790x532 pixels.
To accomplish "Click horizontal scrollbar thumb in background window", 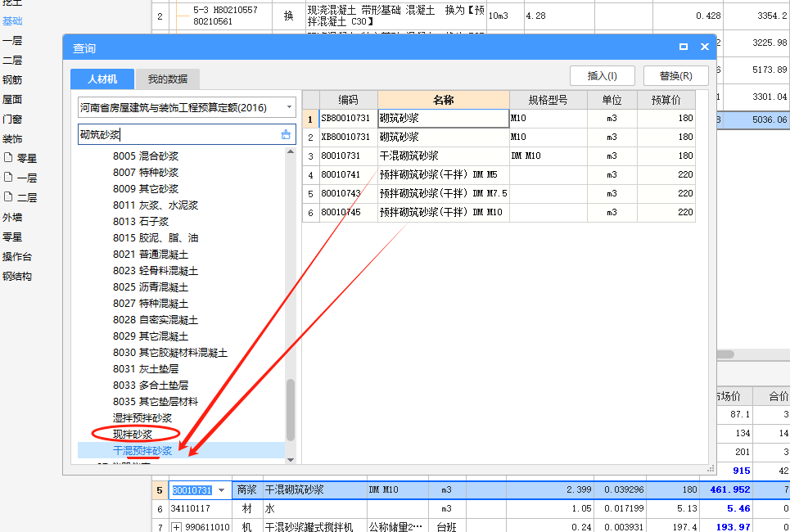I will [x=725, y=354].
